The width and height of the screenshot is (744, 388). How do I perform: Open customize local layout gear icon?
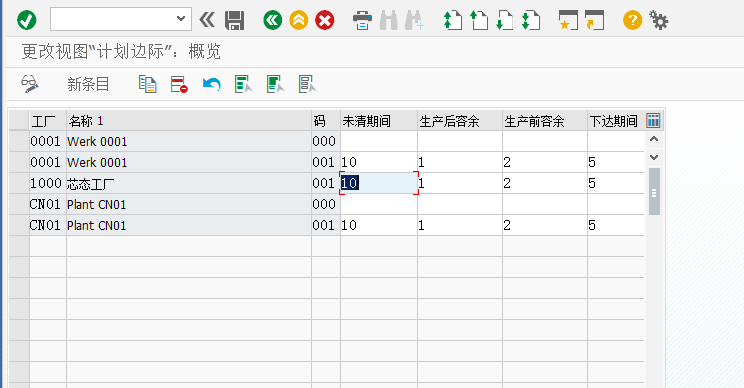[x=659, y=20]
